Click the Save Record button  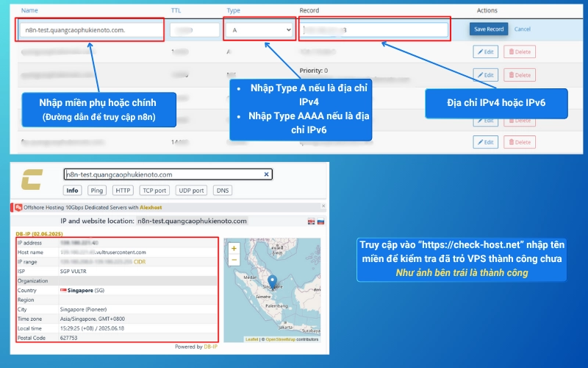point(489,29)
